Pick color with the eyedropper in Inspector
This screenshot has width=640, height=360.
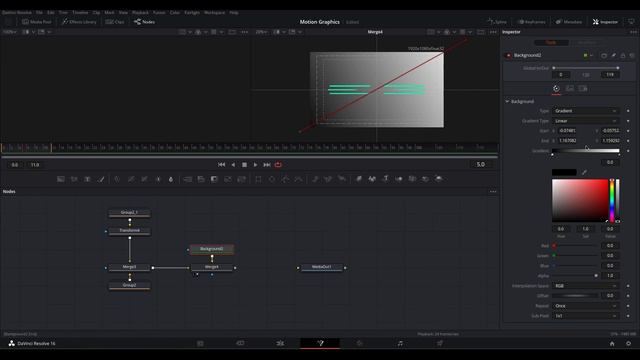(x=584, y=172)
